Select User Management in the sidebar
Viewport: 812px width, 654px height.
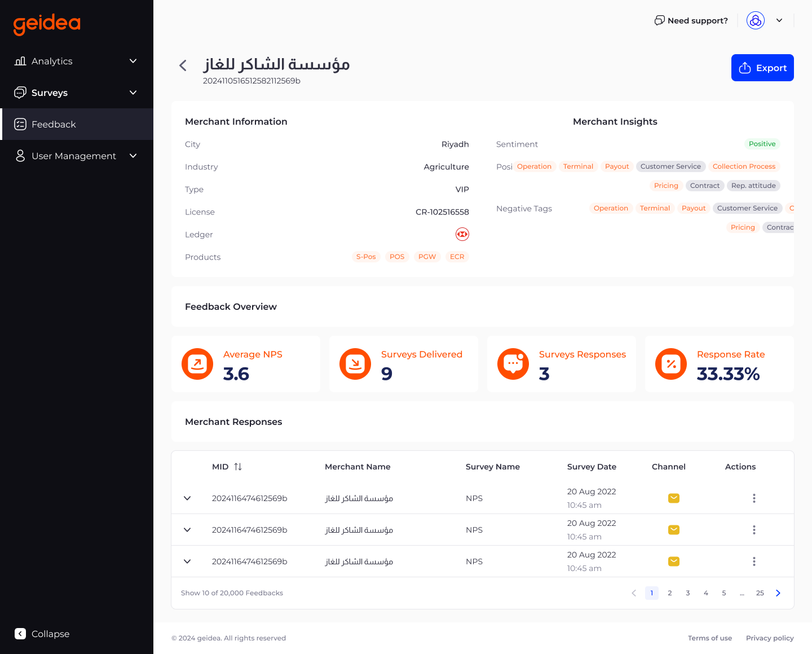74,156
